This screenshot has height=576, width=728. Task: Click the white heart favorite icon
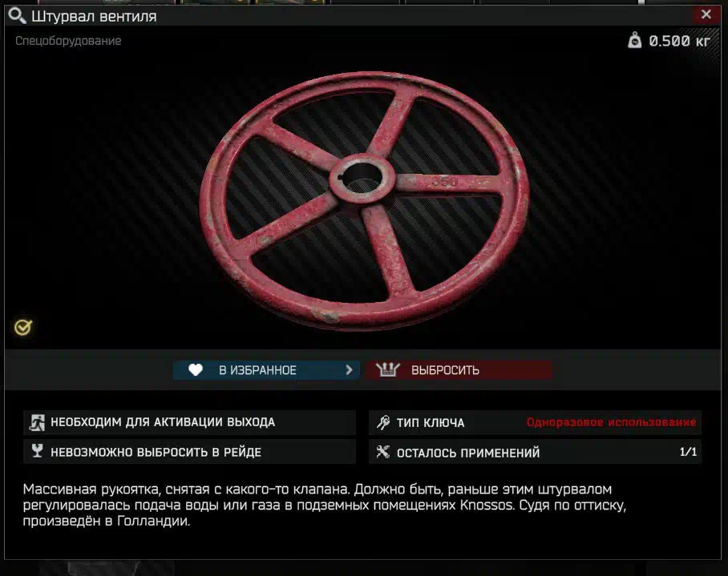pos(196,370)
